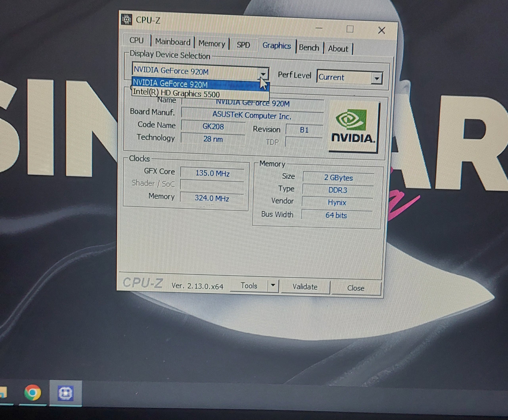Click the GFX Core 135.0 MHz value
508x420 pixels.
(212, 173)
